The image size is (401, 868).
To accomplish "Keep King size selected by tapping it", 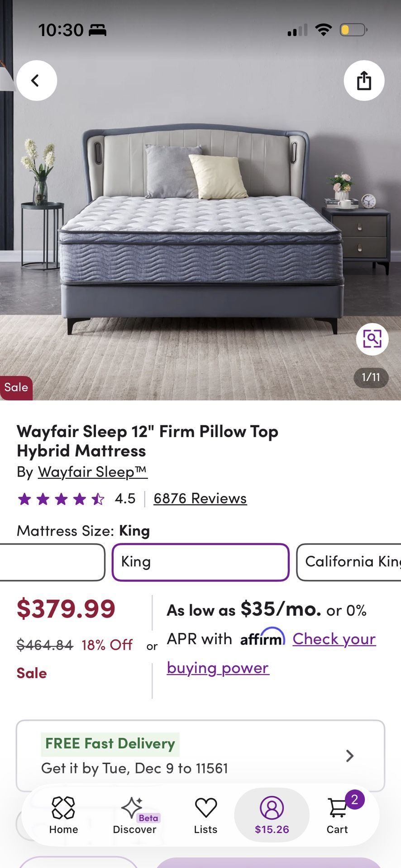I will click(x=200, y=562).
